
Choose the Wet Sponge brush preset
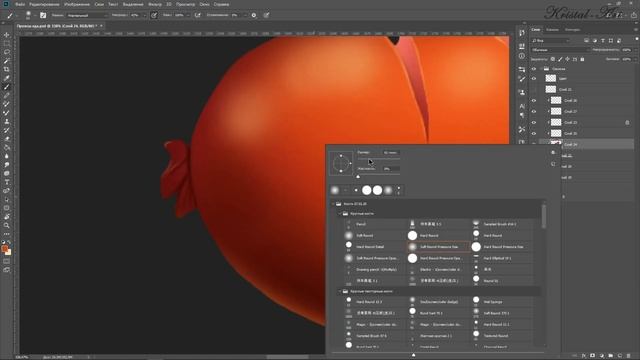[503, 302]
